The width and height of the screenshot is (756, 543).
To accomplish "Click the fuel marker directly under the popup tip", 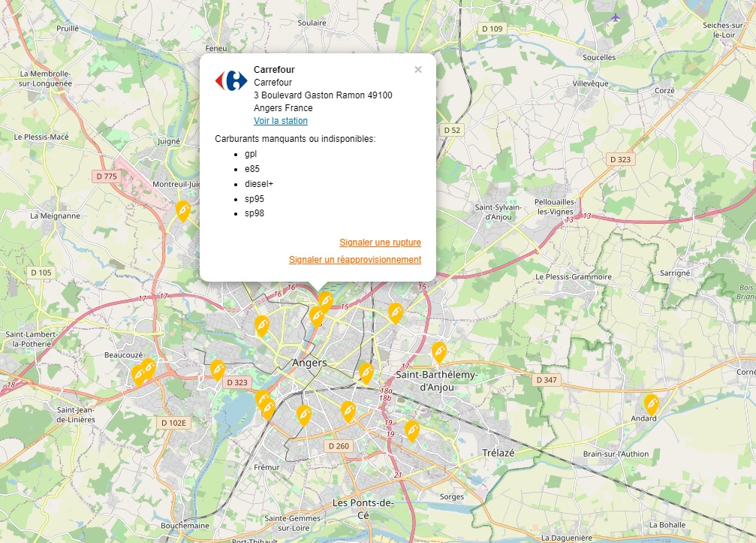I will pyautogui.click(x=325, y=300).
